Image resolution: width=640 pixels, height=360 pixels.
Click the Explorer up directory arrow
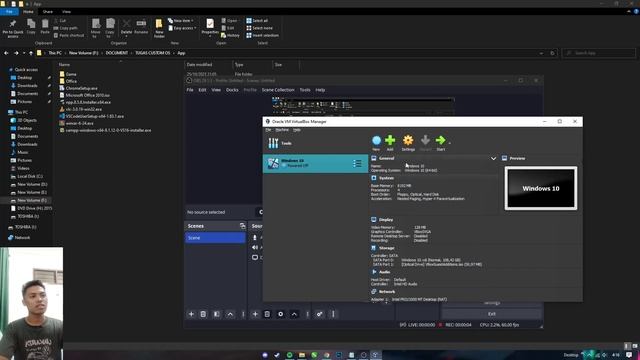click(31, 53)
